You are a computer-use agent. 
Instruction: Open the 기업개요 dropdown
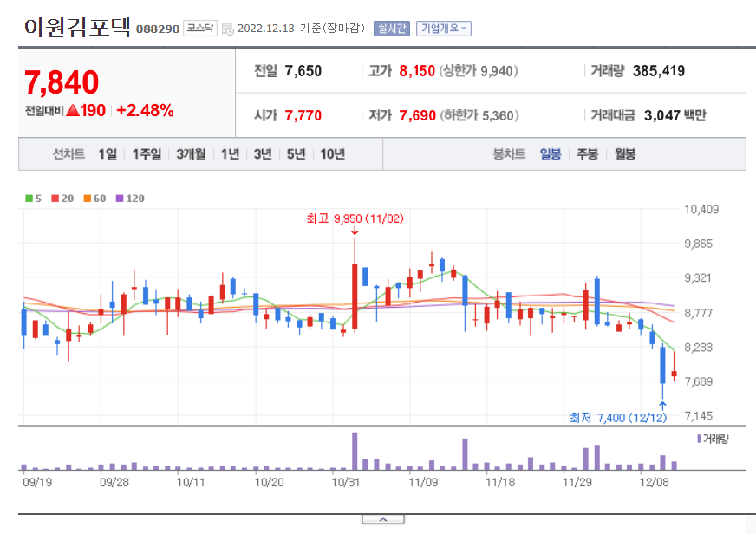point(444,29)
